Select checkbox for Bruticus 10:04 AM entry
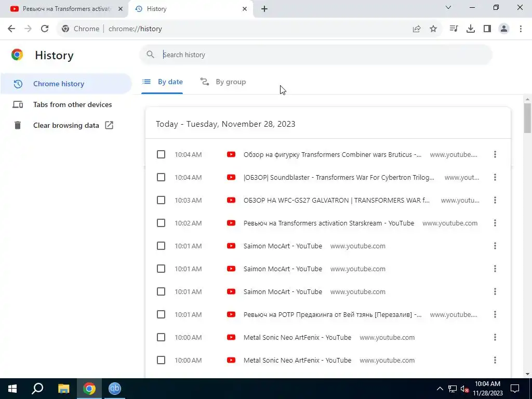This screenshot has width=532, height=399. click(x=161, y=154)
